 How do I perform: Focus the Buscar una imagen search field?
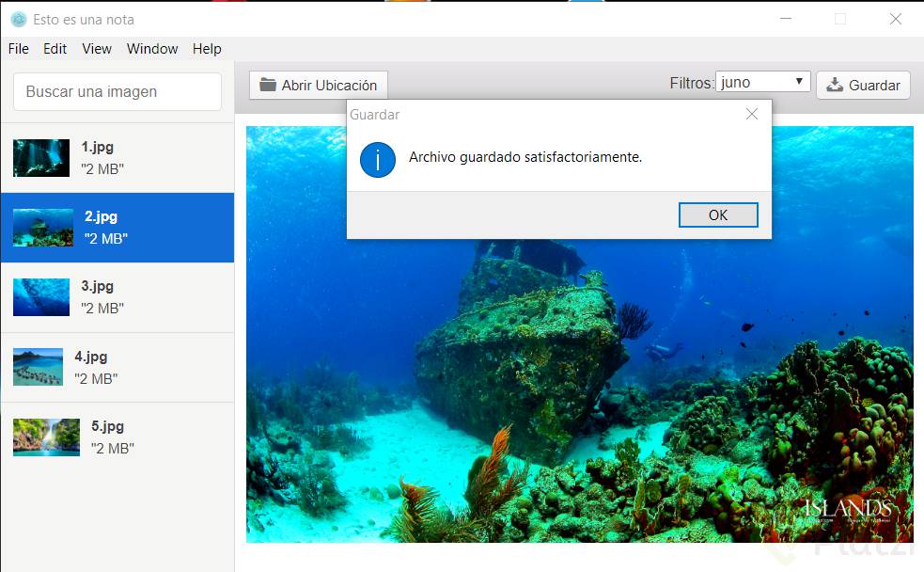117,91
